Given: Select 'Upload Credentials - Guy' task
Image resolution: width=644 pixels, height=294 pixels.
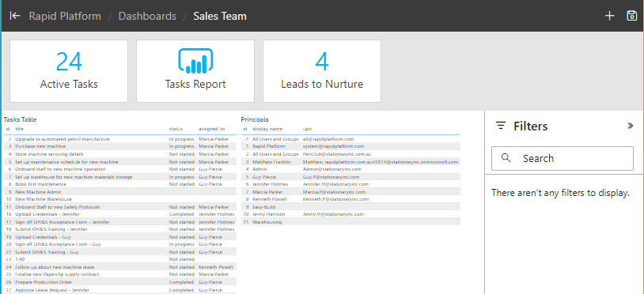Looking at the screenshot, I should (120, 237).
